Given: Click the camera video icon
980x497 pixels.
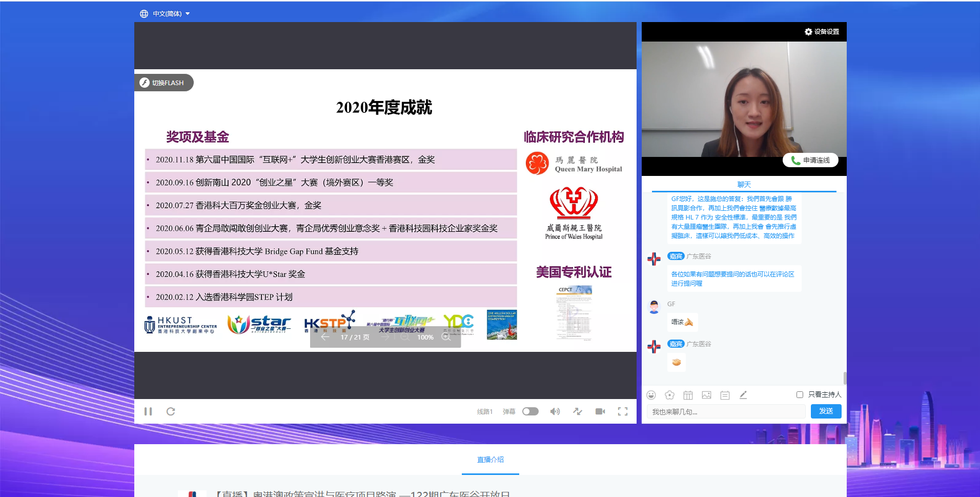Looking at the screenshot, I should click(600, 411).
